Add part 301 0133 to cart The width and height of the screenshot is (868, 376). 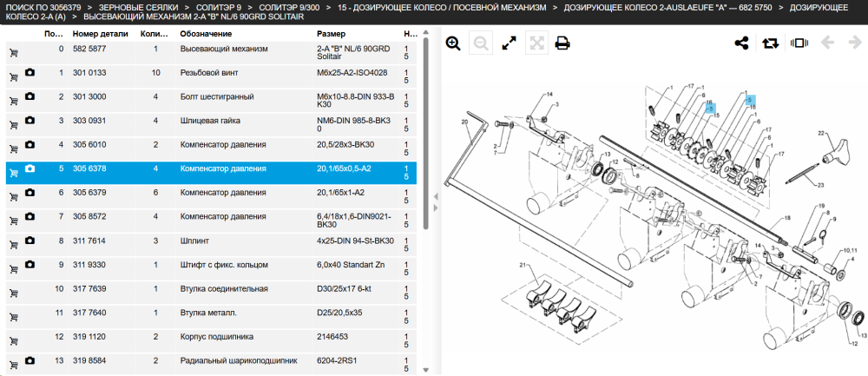click(x=14, y=77)
